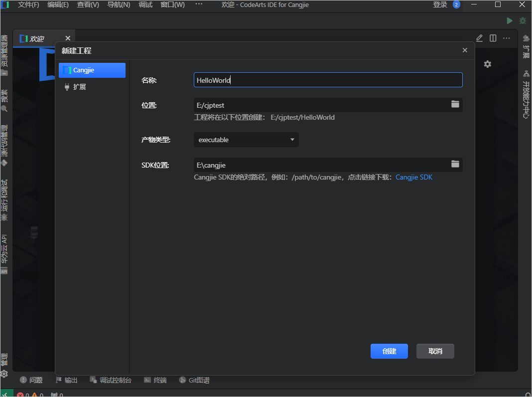Screen dimensions: 532x397
Task: Click the 取消 button
Action: [x=435, y=351]
